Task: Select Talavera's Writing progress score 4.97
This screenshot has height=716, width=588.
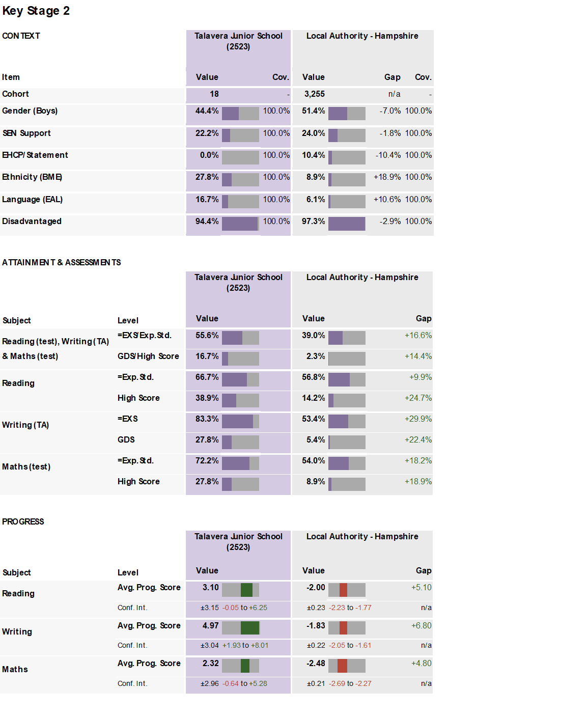Action: (x=210, y=626)
